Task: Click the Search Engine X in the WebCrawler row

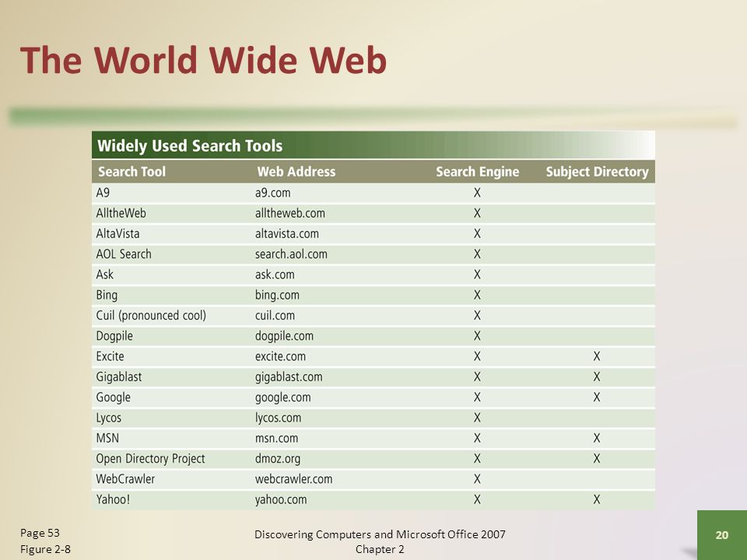Action: (x=477, y=479)
